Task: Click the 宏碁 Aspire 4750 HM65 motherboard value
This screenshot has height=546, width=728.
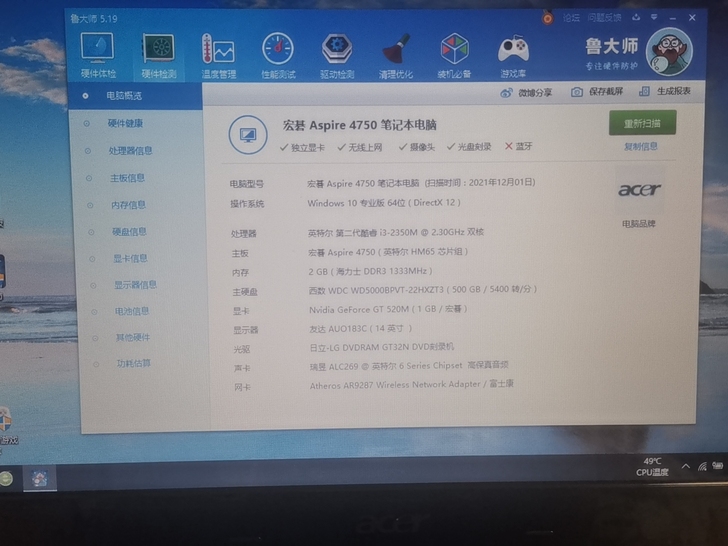Action: tap(388, 252)
